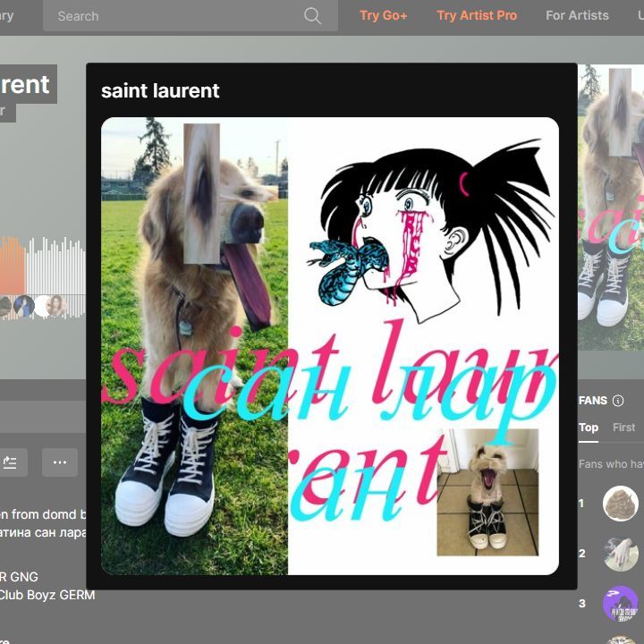Click the Add to Next Up icon

coord(11,462)
